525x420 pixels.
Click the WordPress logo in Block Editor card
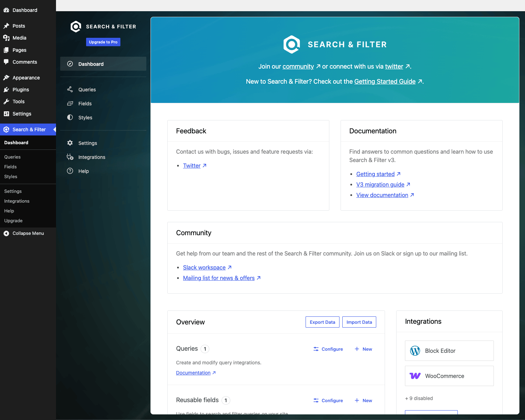pos(415,351)
